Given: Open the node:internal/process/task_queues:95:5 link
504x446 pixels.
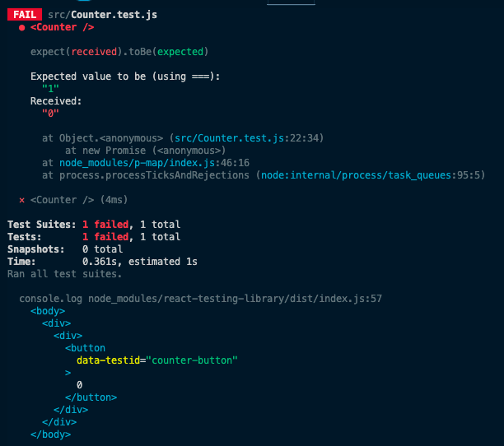Looking at the screenshot, I should coord(372,175).
